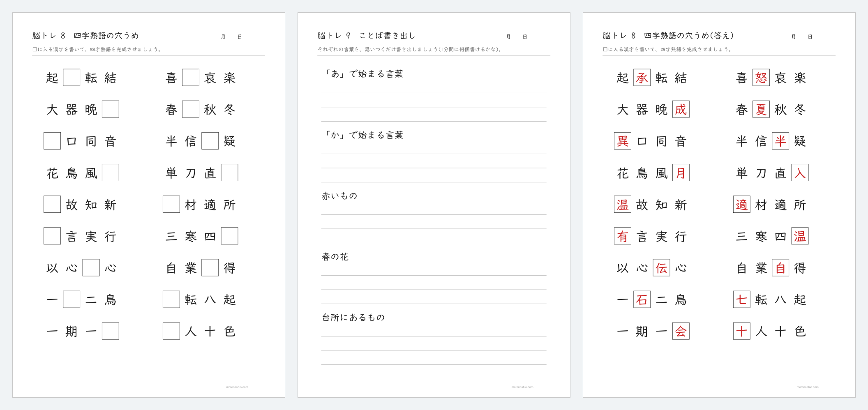868x410 pixels.
Task: Click the red 成 answer after 大器晩
Action: click(x=681, y=109)
